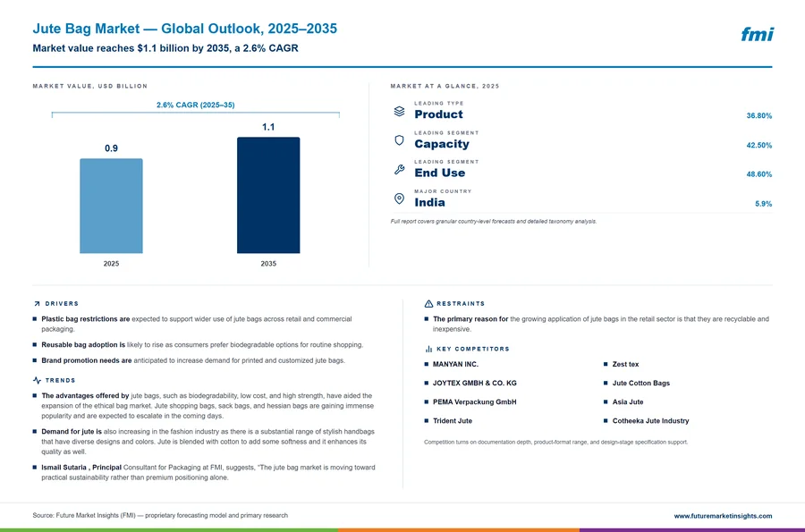Click the title "Jute Bag Market — Global Outlook, 2025–2035"
Viewport: 805px width, 532px height.
(185, 29)
